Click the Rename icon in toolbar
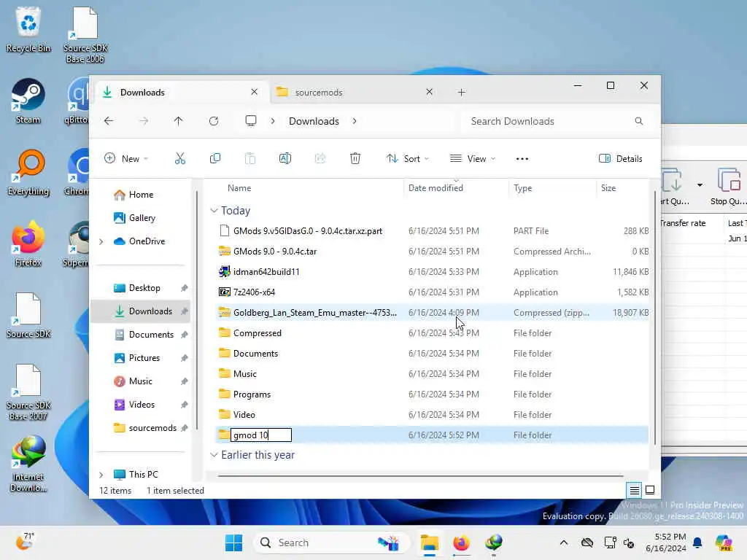747x560 pixels. coord(285,158)
